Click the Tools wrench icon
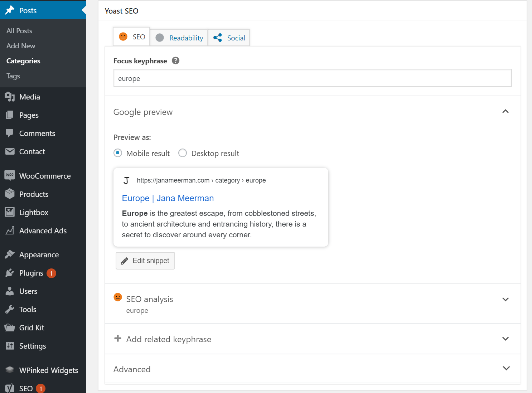 (x=10, y=309)
